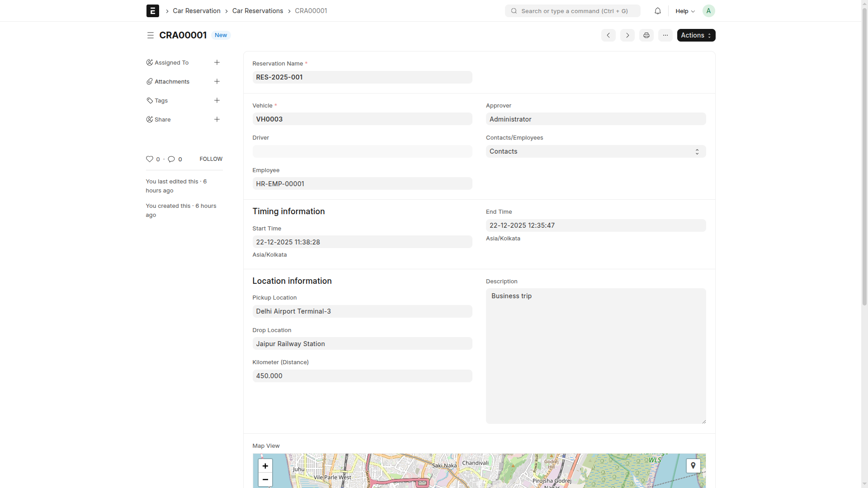Image resolution: width=868 pixels, height=488 pixels.
Task: Open the app home logo icon
Action: pyautogui.click(x=152, y=11)
